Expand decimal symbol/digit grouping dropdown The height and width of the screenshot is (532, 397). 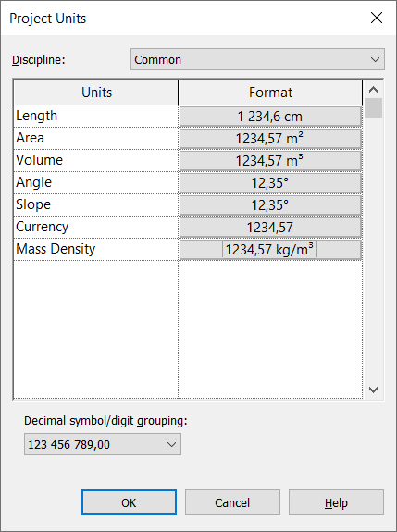(x=103, y=444)
